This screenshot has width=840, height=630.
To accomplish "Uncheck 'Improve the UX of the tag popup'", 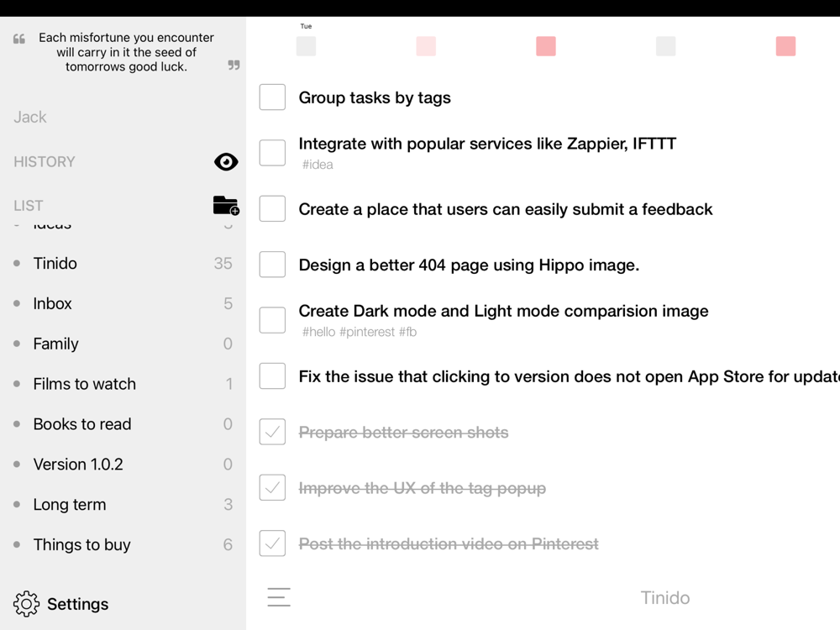I will [x=272, y=487].
